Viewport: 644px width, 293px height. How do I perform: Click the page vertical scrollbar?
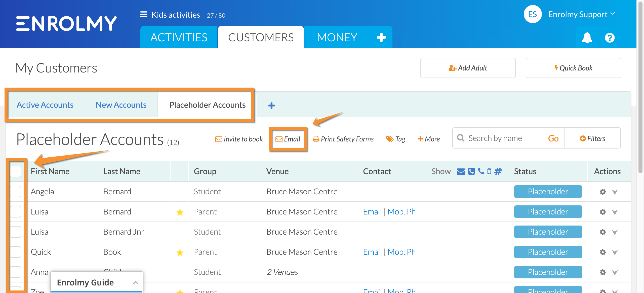pos(641,87)
